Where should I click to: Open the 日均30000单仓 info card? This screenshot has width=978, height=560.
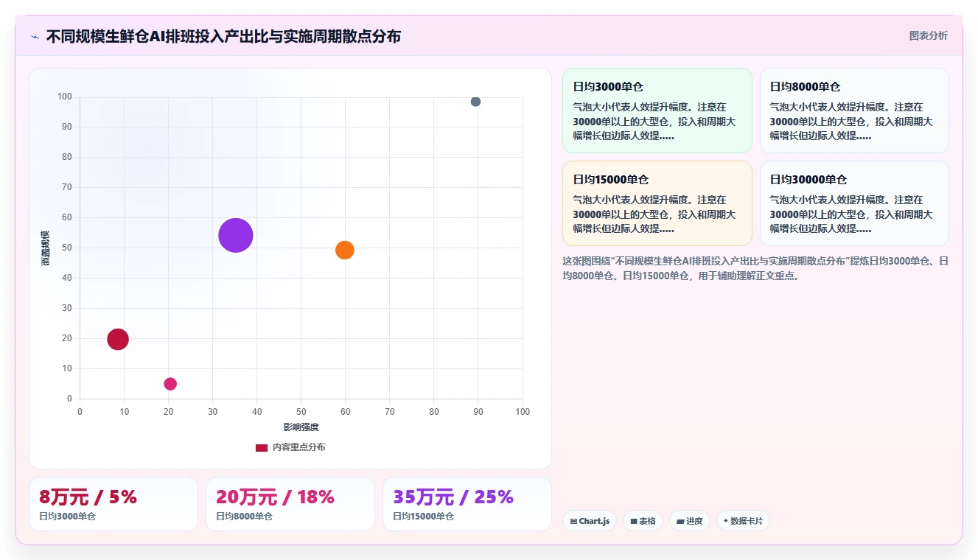point(854,203)
